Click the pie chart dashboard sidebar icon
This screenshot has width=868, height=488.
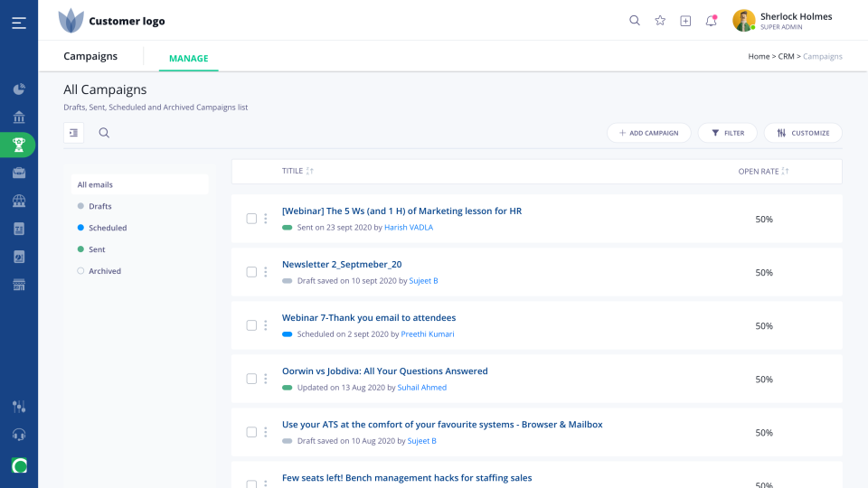(19, 89)
